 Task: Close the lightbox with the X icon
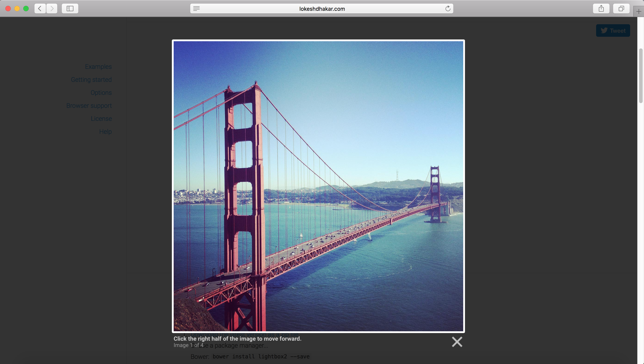click(x=457, y=342)
